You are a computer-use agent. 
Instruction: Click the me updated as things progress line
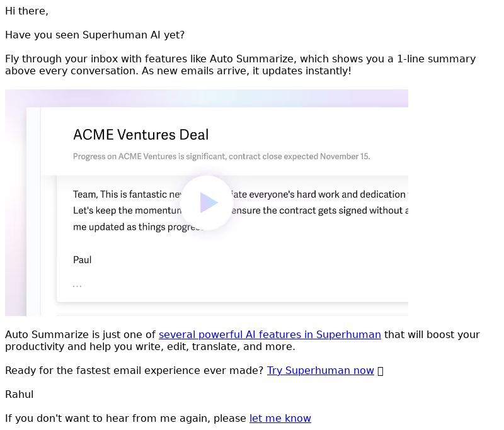pos(138,227)
